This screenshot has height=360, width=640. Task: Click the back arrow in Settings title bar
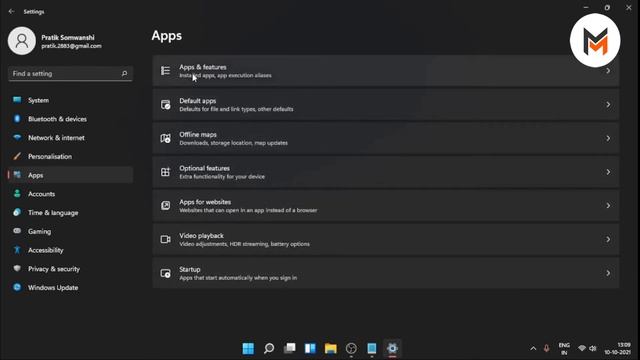(11, 11)
